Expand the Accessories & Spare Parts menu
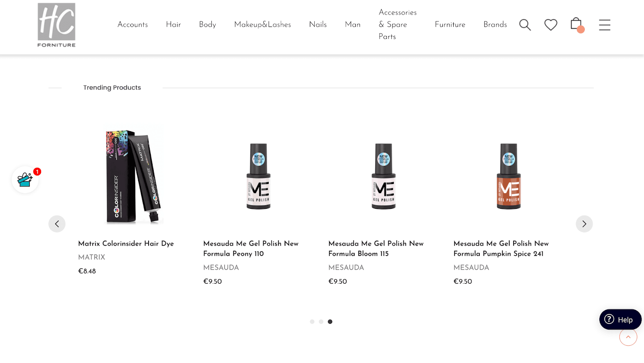 point(397,25)
